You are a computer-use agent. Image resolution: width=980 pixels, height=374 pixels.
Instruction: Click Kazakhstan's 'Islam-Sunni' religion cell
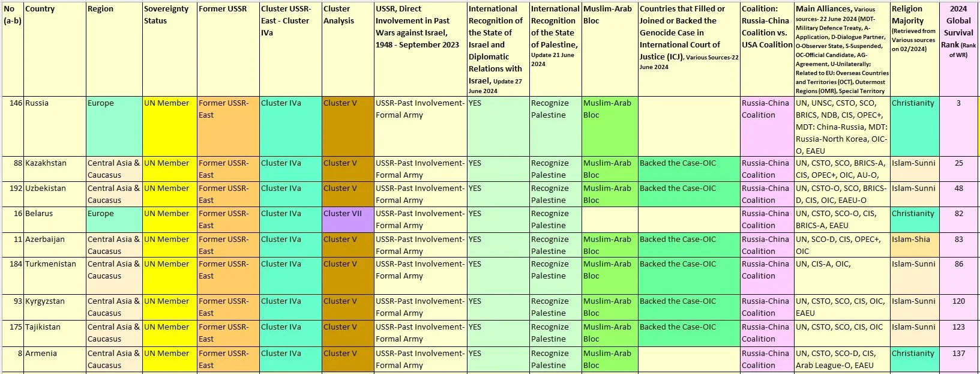pyautogui.click(x=915, y=169)
